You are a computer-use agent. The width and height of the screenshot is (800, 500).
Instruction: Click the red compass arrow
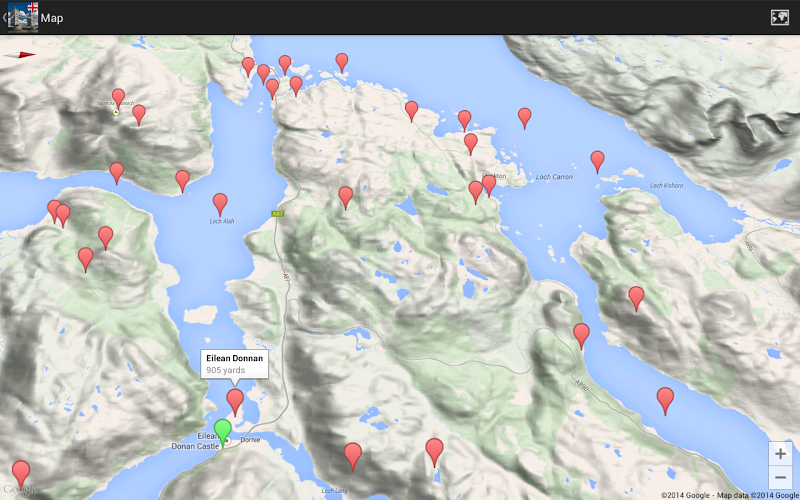(20, 55)
